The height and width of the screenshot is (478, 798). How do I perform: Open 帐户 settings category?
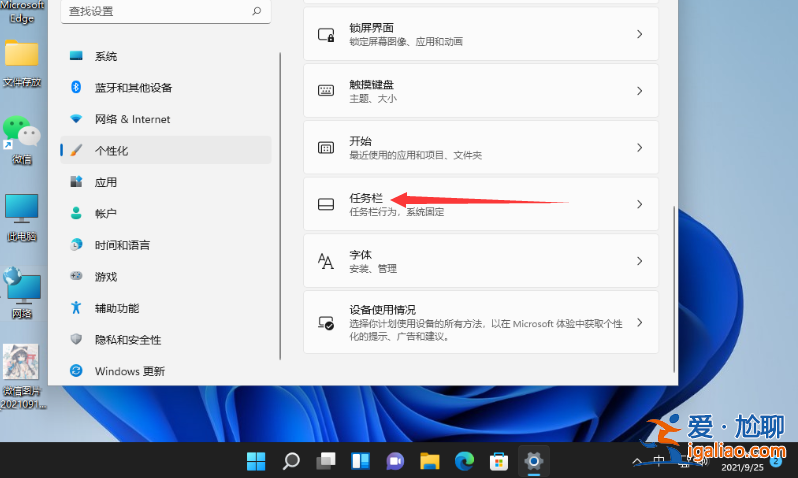pos(165,213)
